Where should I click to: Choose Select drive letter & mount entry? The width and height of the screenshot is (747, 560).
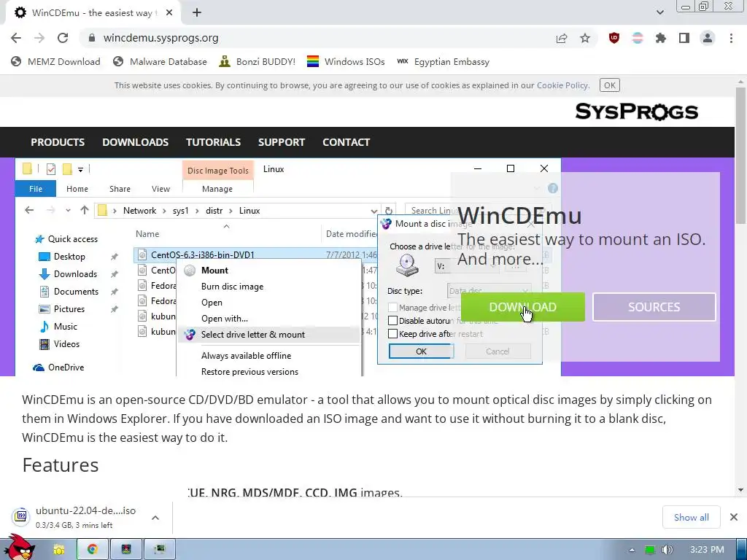[x=268, y=334]
